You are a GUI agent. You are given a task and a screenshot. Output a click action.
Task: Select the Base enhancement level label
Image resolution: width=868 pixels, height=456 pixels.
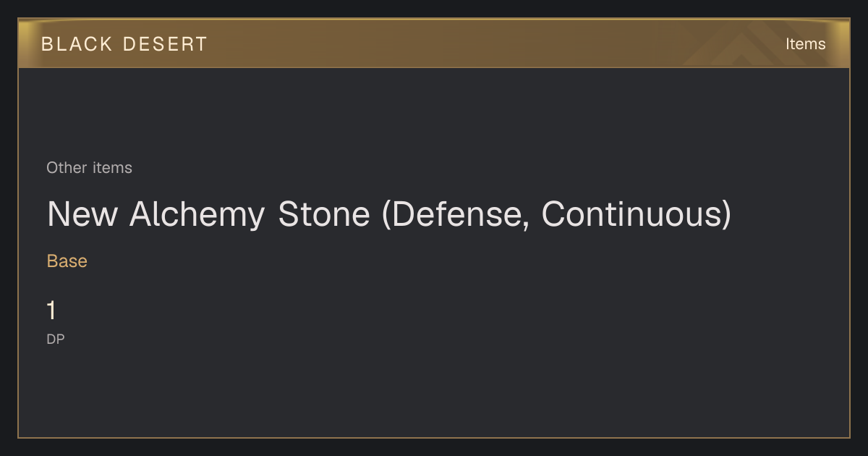click(67, 261)
